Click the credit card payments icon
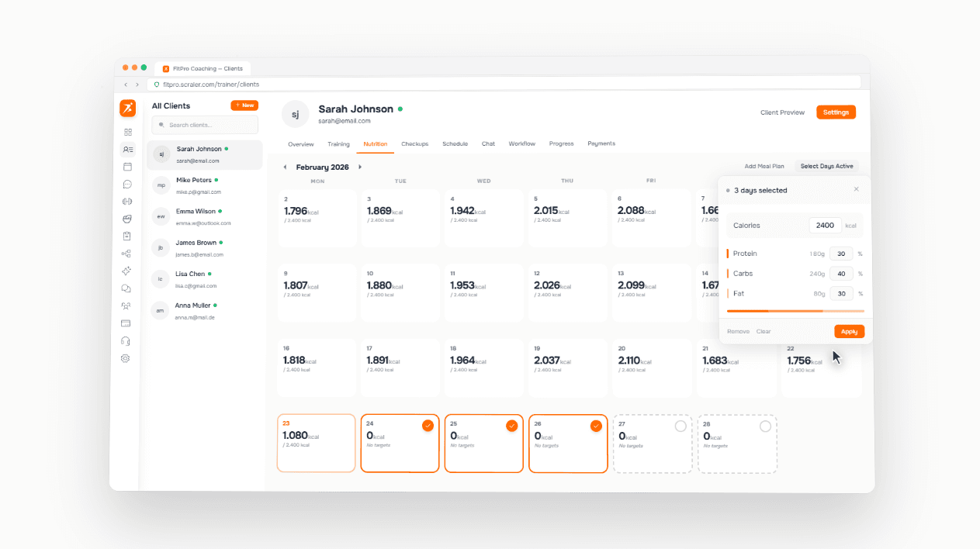 (126, 323)
